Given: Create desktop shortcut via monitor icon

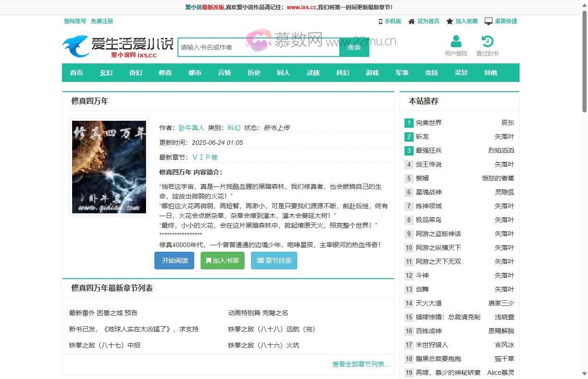Looking at the screenshot, I should 488,21.
